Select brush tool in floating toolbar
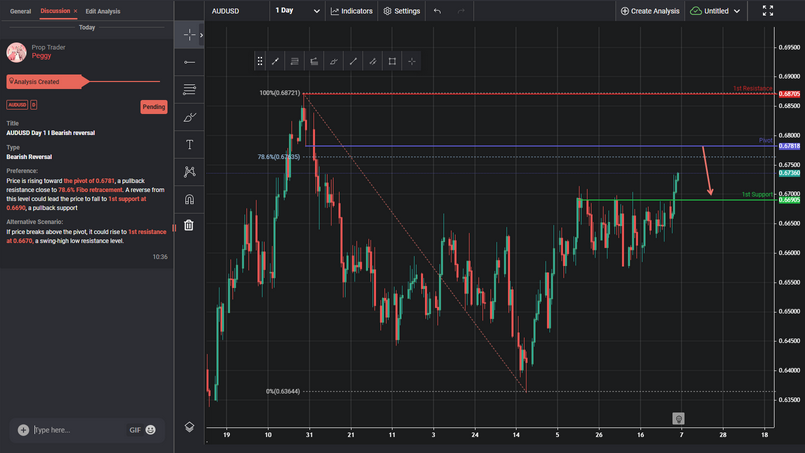 coord(334,61)
